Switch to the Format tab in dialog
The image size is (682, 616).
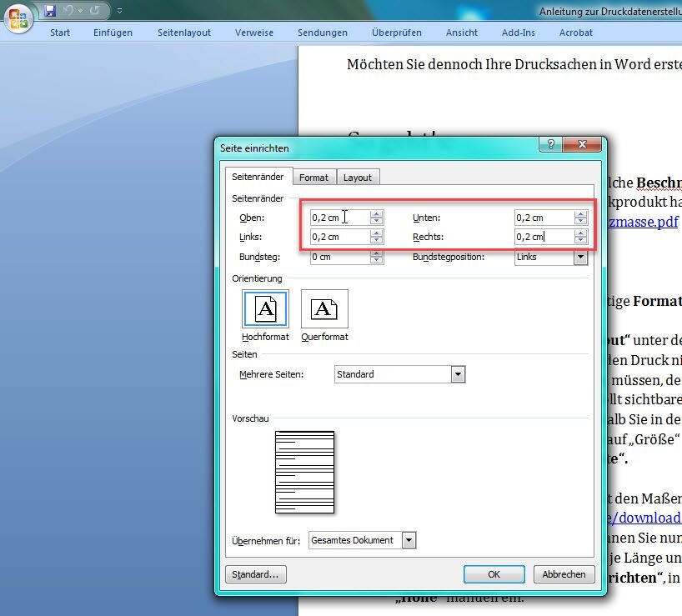coord(314,178)
